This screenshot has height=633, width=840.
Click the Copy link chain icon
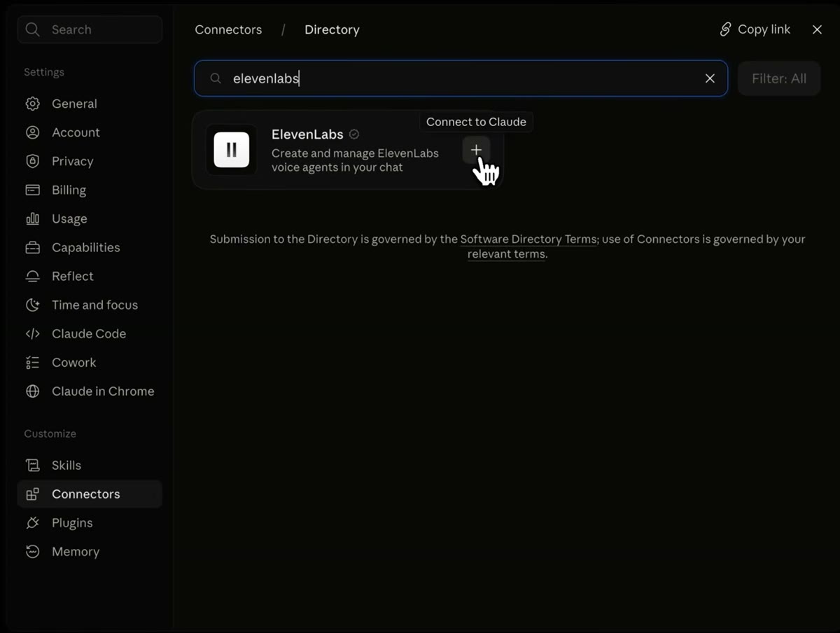point(725,29)
